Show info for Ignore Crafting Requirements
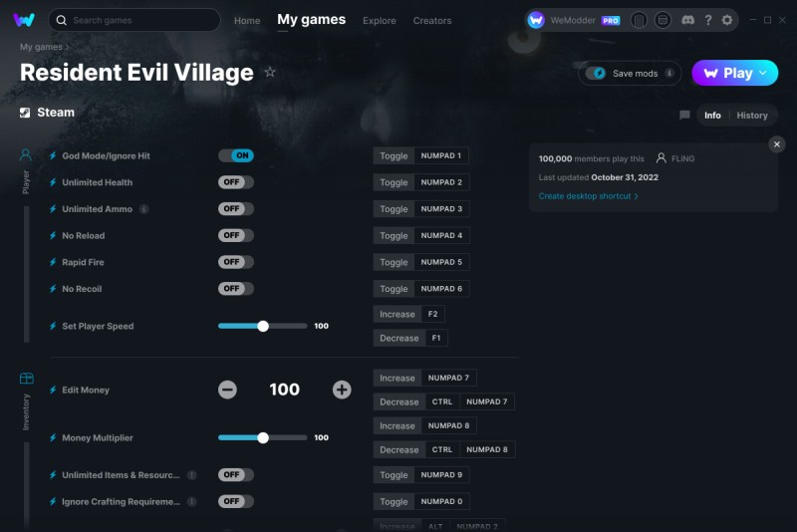Image resolution: width=797 pixels, height=532 pixels. click(x=191, y=501)
